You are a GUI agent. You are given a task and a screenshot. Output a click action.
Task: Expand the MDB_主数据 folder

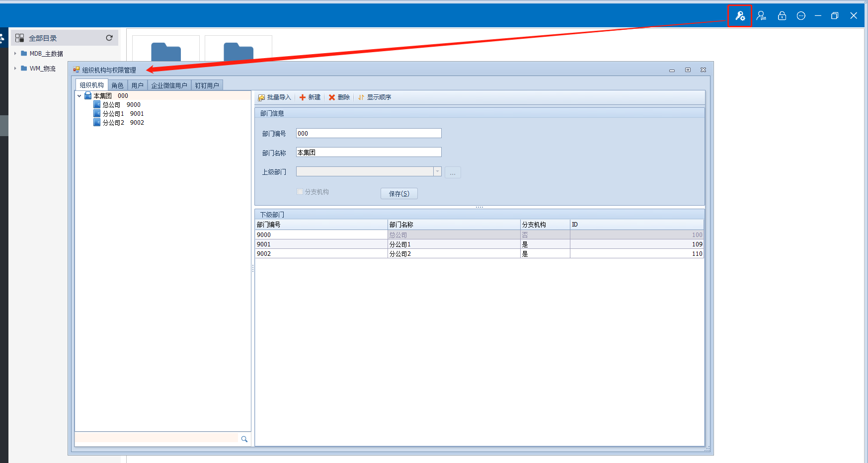pos(15,54)
